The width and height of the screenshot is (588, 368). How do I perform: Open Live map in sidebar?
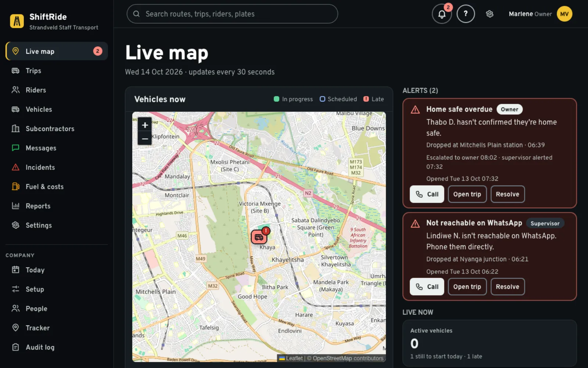click(x=57, y=51)
